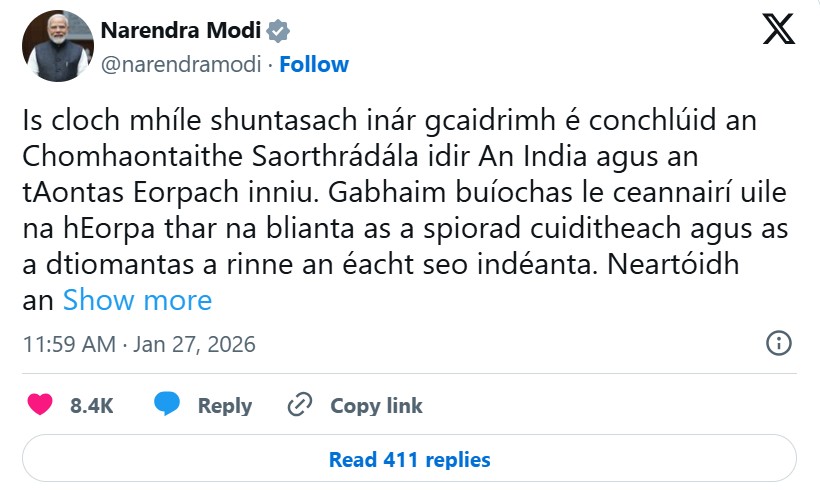
Task: Open the Narendra Modi display name
Action: point(180,30)
